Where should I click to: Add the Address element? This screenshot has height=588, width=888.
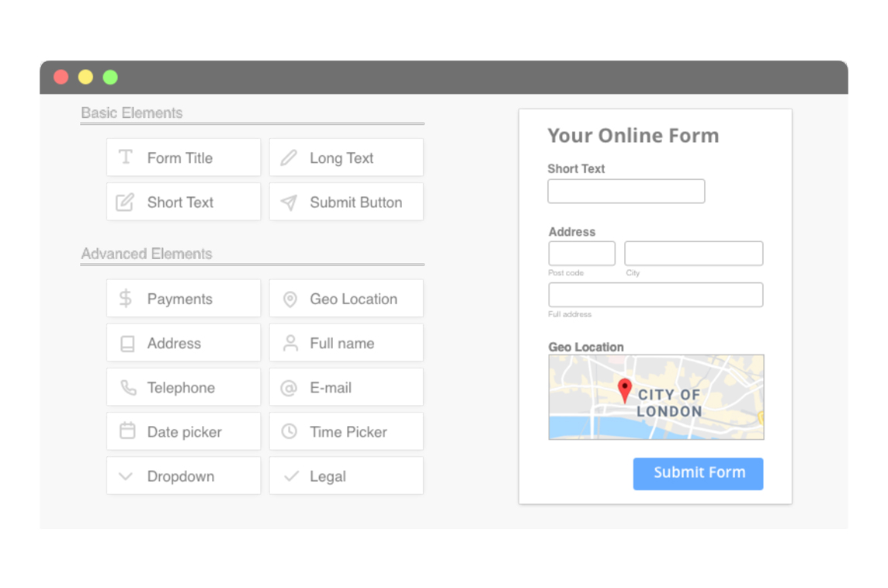183,343
